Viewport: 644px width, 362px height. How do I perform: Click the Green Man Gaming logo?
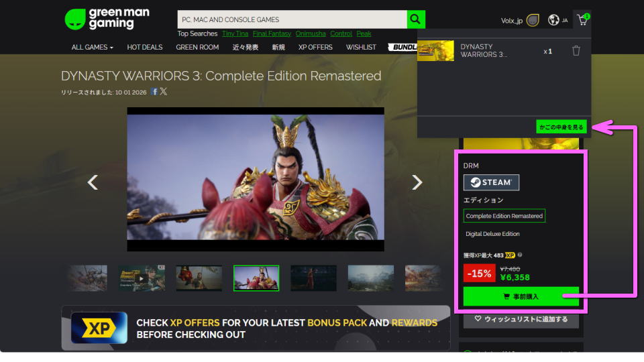pyautogui.click(x=107, y=19)
